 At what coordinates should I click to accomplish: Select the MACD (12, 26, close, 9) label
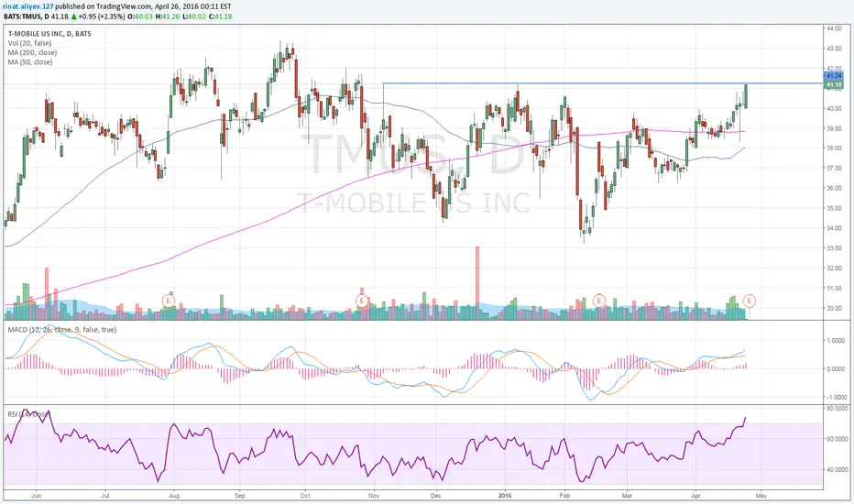(x=62, y=330)
